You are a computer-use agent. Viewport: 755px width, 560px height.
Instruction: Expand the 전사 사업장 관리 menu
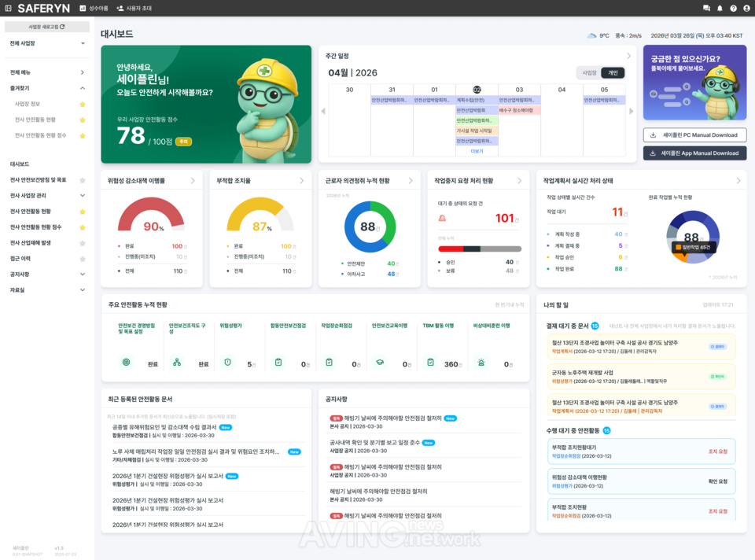[x=83, y=196]
